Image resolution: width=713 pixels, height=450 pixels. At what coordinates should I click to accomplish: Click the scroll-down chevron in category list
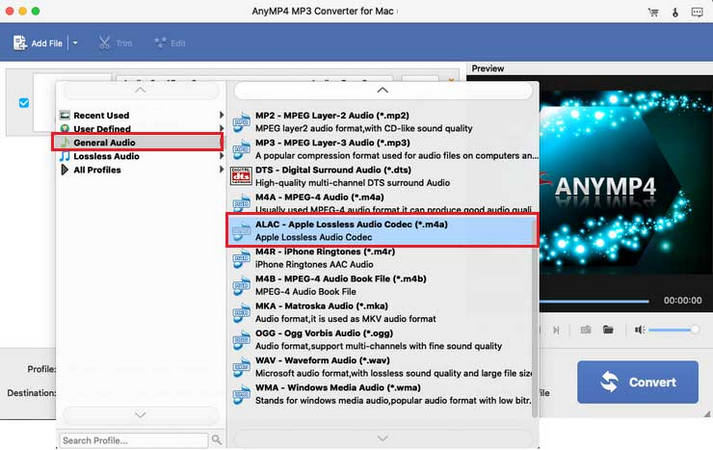pos(141,415)
